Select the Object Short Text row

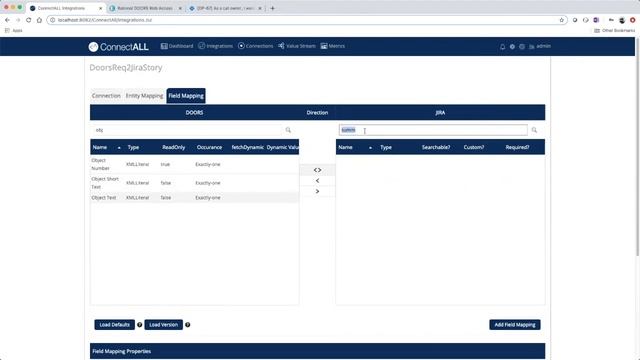click(x=194, y=183)
